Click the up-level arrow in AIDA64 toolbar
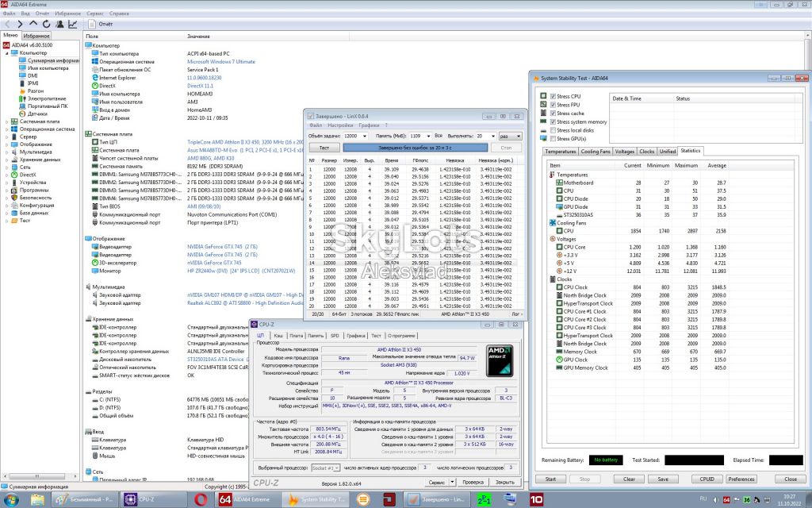Image resolution: width=812 pixels, height=508 pixels. tap(33, 24)
